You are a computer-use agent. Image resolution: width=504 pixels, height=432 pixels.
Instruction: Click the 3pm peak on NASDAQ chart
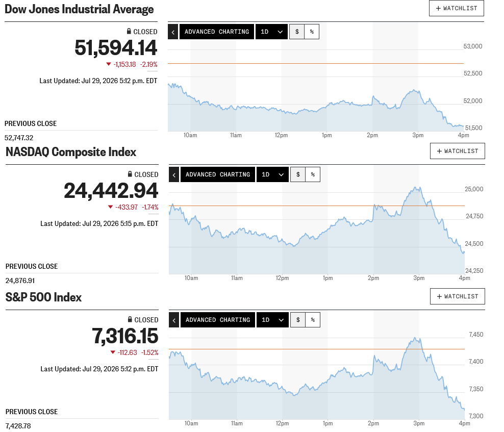pyautogui.click(x=416, y=188)
